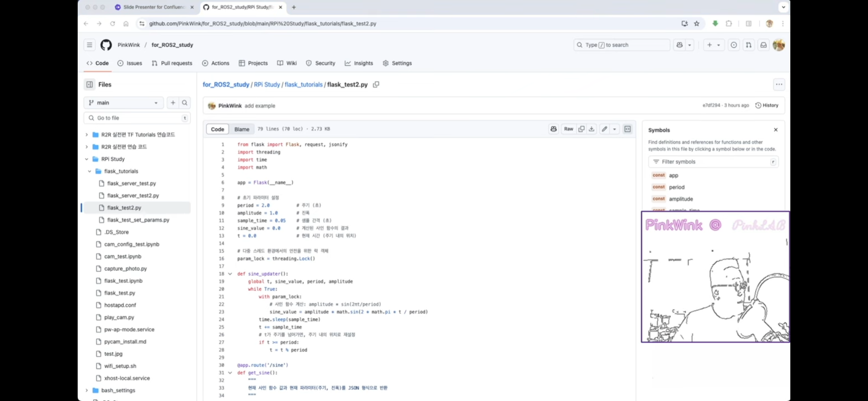
Task: Open the file History
Action: [x=767, y=106]
